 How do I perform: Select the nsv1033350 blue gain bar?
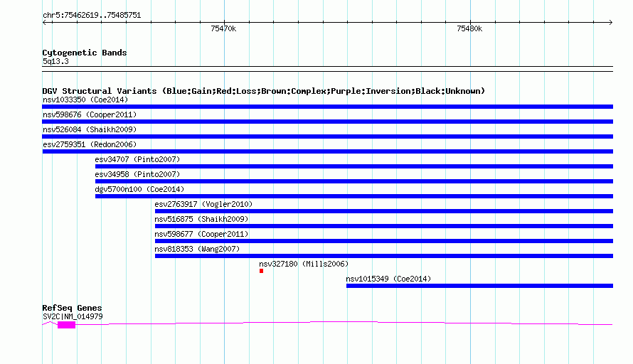(x=327, y=107)
